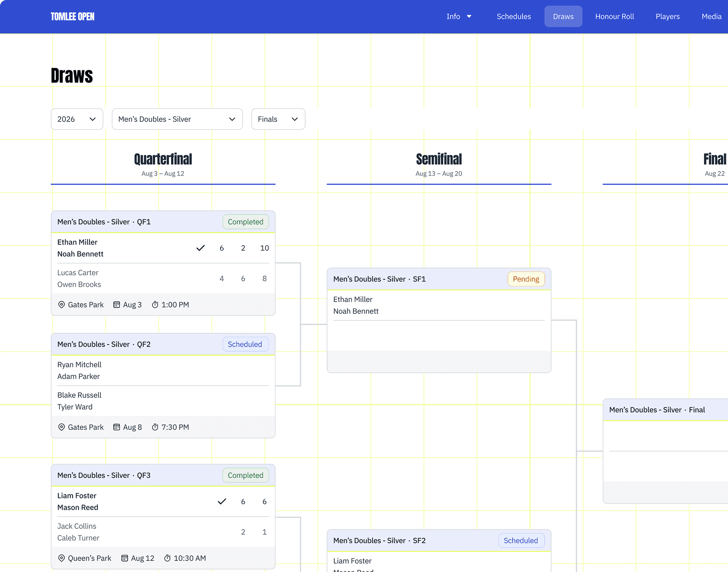This screenshot has height=572, width=728.
Task: Click Jack Collins in QF3
Action: 77,526
